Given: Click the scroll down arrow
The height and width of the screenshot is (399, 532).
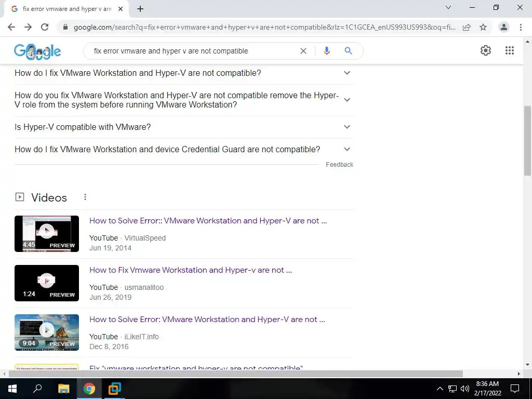Looking at the screenshot, I should click(527, 365).
